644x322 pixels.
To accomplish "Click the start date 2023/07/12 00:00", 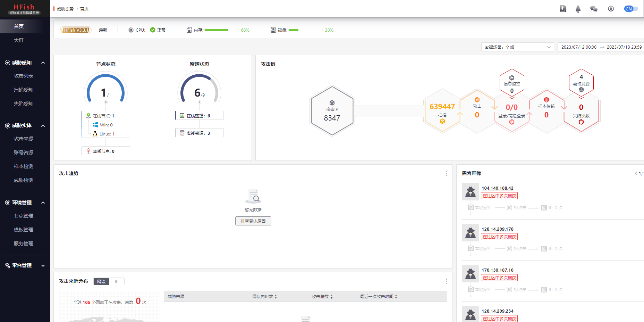I will pos(579,47).
